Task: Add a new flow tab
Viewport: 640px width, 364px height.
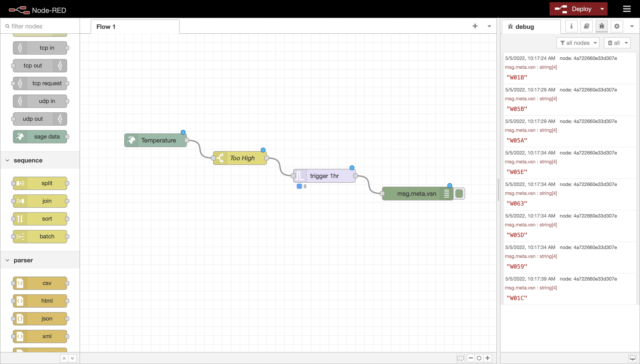Action: tap(475, 26)
